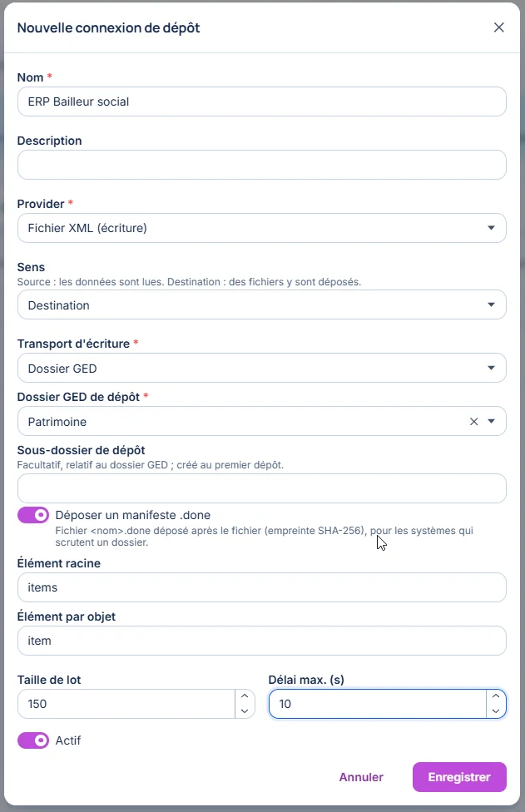The image size is (525, 812).
Task: Increase Délai max. value with up arrow
Action: (x=496, y=696)
